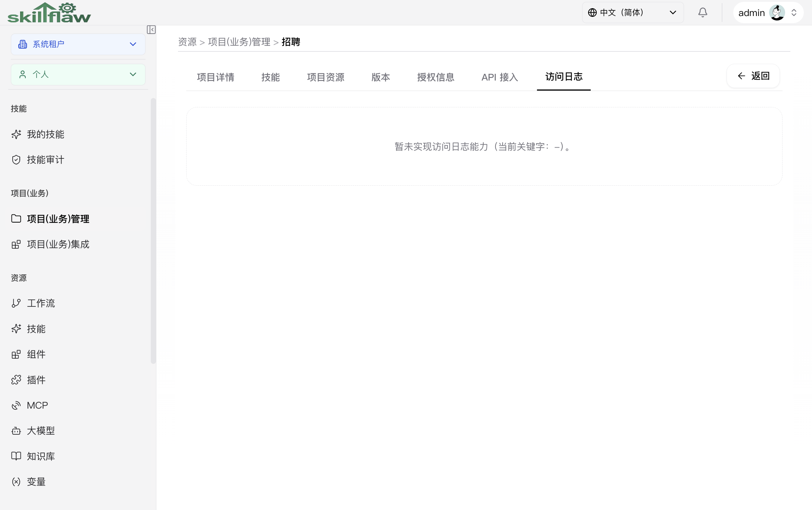Expand the 系统租户 tenant dropdown
The height and width of the screenshot is (510, 812).
pyautogui.click(x=78, y=44)
